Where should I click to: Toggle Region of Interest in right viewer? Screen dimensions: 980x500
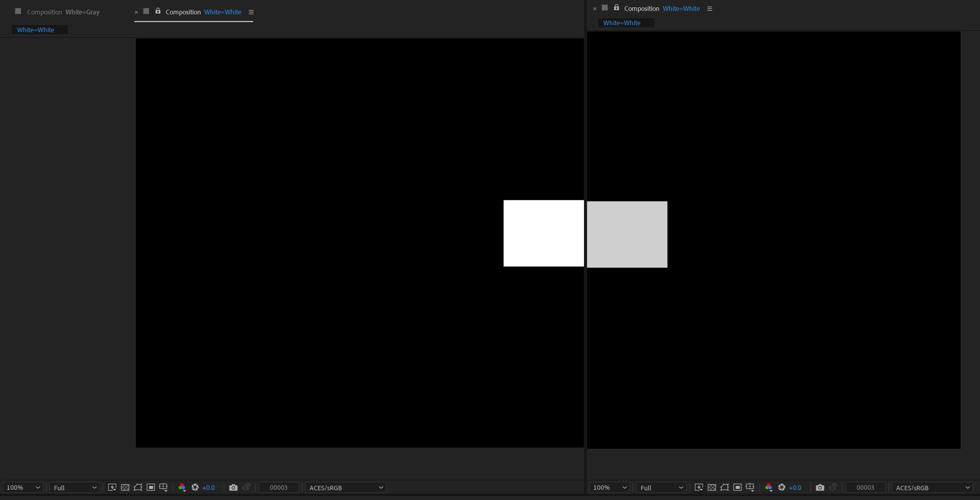click(737, 487)
